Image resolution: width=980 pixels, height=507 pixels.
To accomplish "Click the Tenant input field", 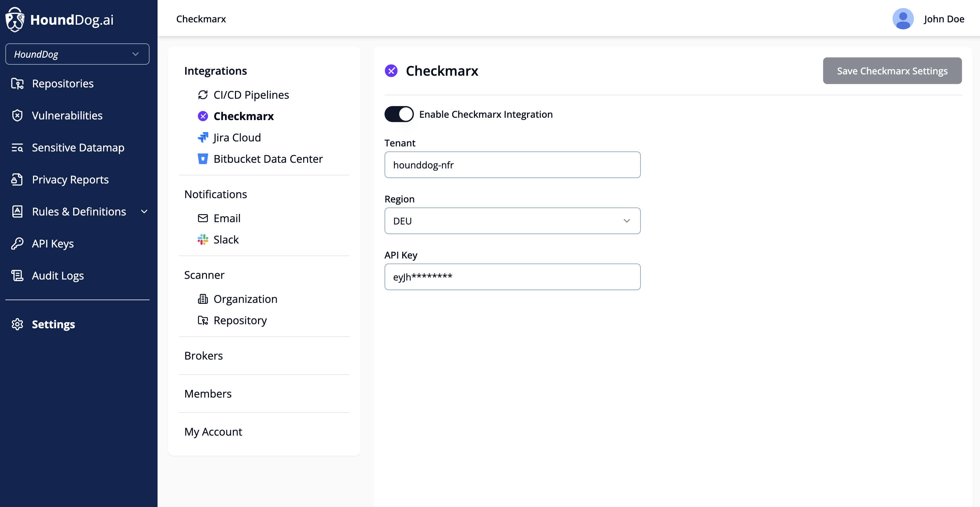I will coord(512,165).
